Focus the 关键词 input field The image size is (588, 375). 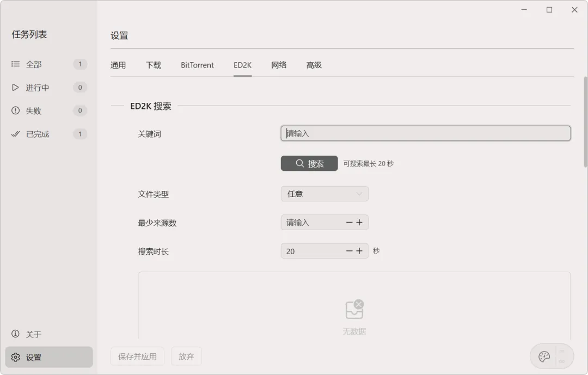click(x=426, y=133)
